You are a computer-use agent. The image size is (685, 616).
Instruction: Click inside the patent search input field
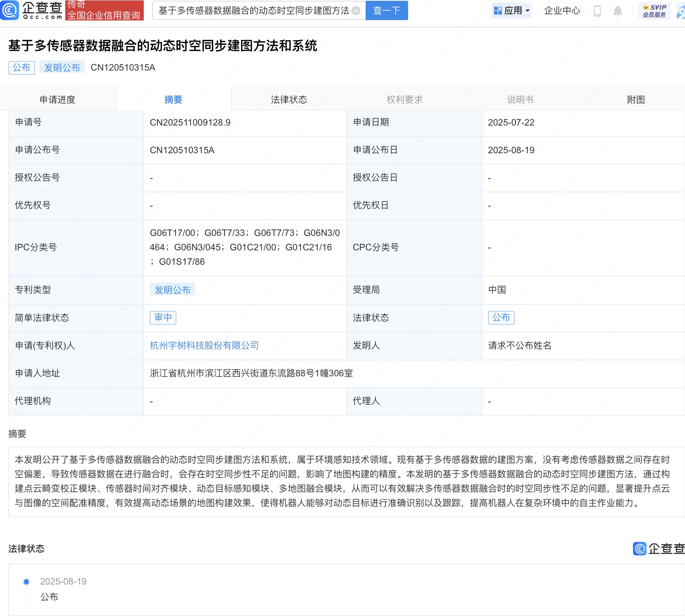254,11
